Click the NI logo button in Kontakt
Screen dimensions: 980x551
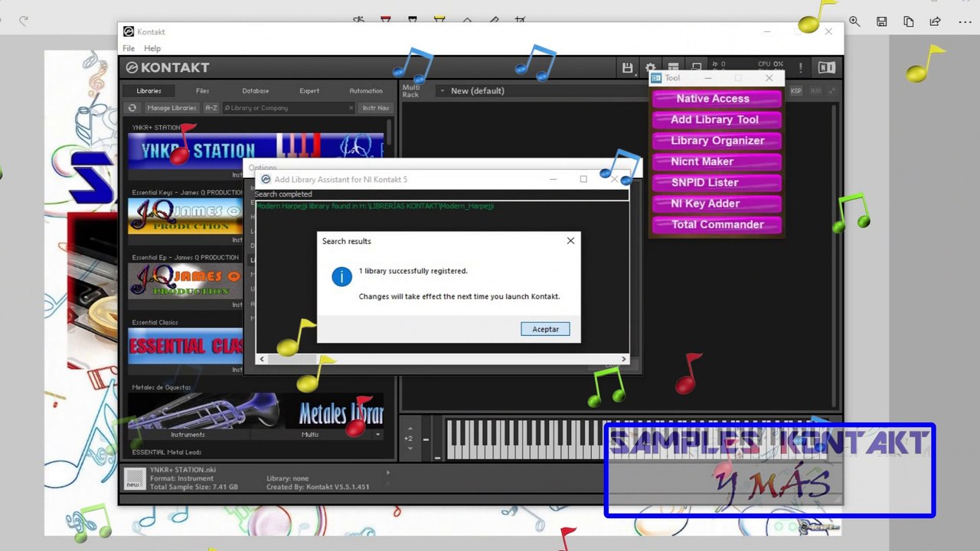pyautogui.click(x=826, y=67)
